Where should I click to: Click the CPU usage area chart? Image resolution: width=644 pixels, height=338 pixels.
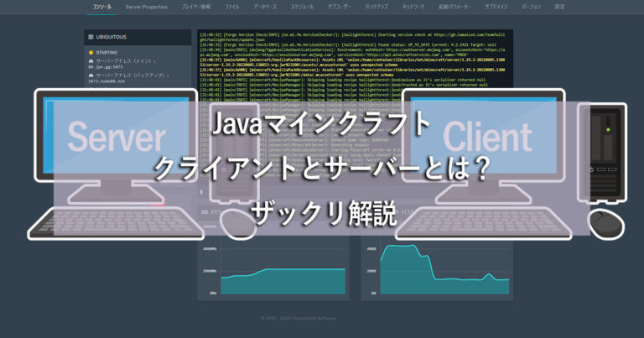(x=444, y=269)
